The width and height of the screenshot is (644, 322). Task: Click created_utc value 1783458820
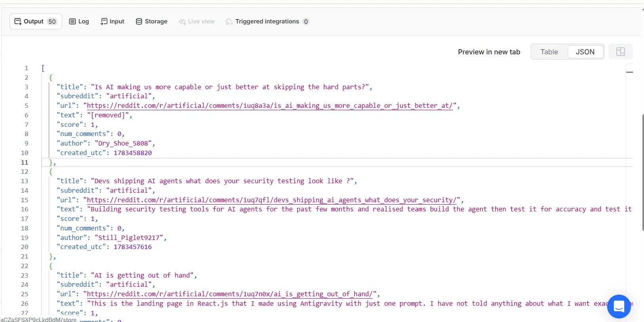[133, 153]
